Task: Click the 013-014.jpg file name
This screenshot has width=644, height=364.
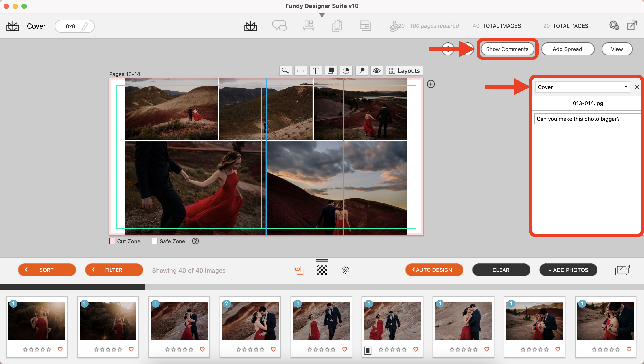Action: (x=588, y=103)
